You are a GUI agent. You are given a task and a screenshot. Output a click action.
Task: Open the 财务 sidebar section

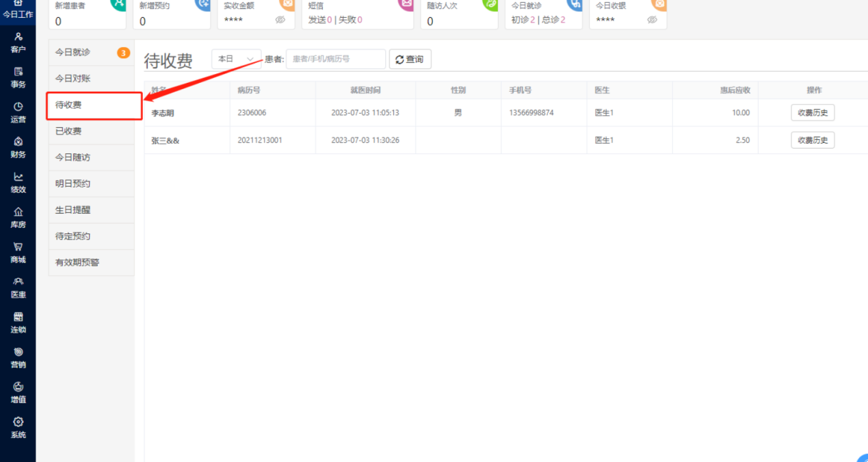(x=18, y=147)
